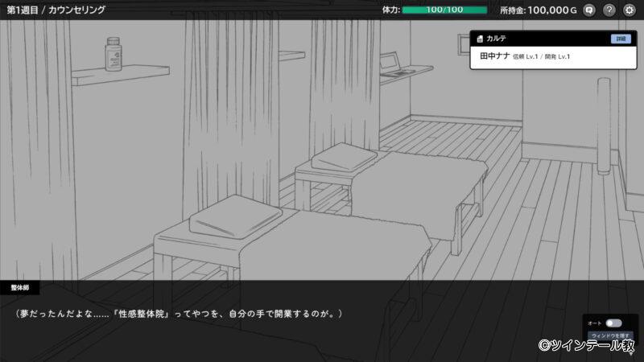The height and width of the screenshot is (362, 644).
Task: Click the カルテ clipboard icon
Action: point(480,39)
